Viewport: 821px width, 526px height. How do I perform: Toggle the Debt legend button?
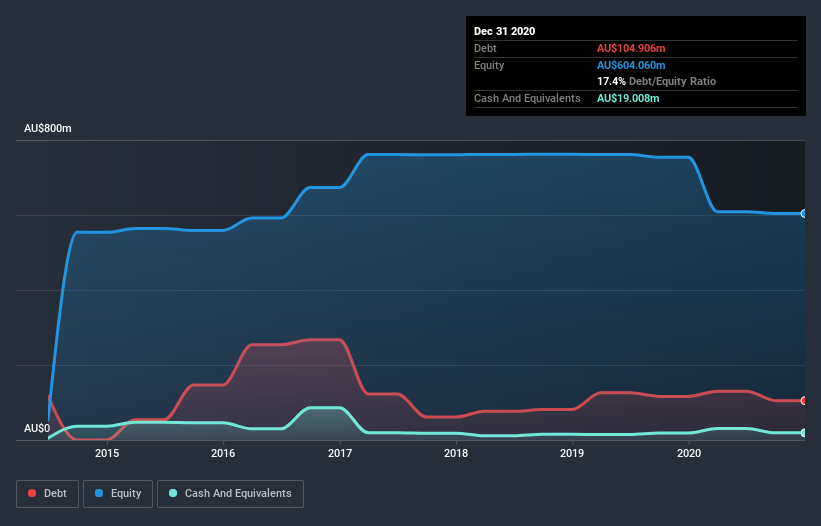click(47, 494)
